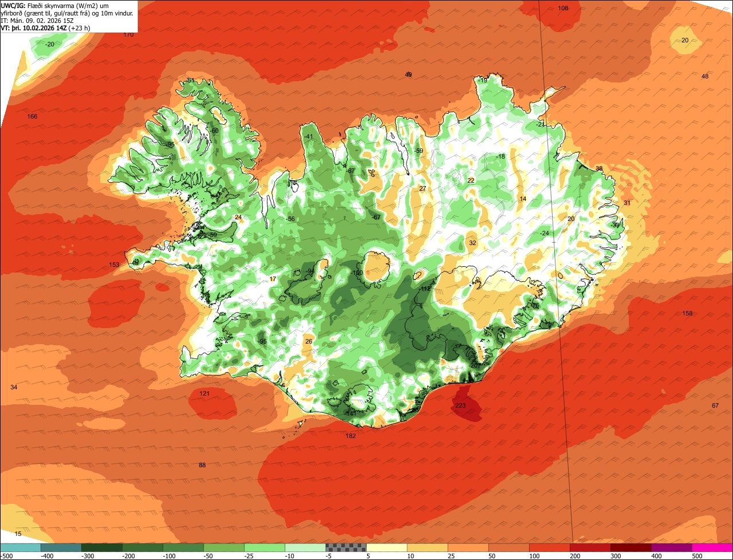Click the value 15 at the bottom left
Viewport: 733px width, 560px height.
coord(18,534)
